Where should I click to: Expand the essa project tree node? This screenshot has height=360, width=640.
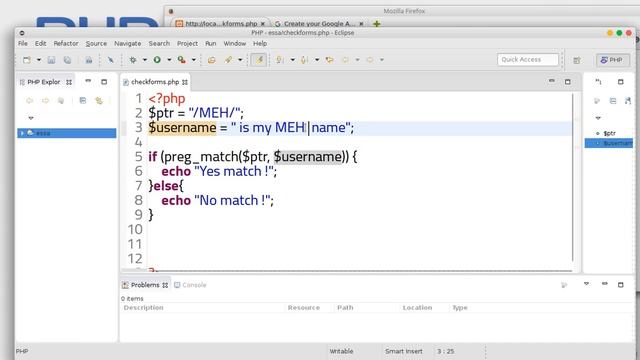click(22, 133)
